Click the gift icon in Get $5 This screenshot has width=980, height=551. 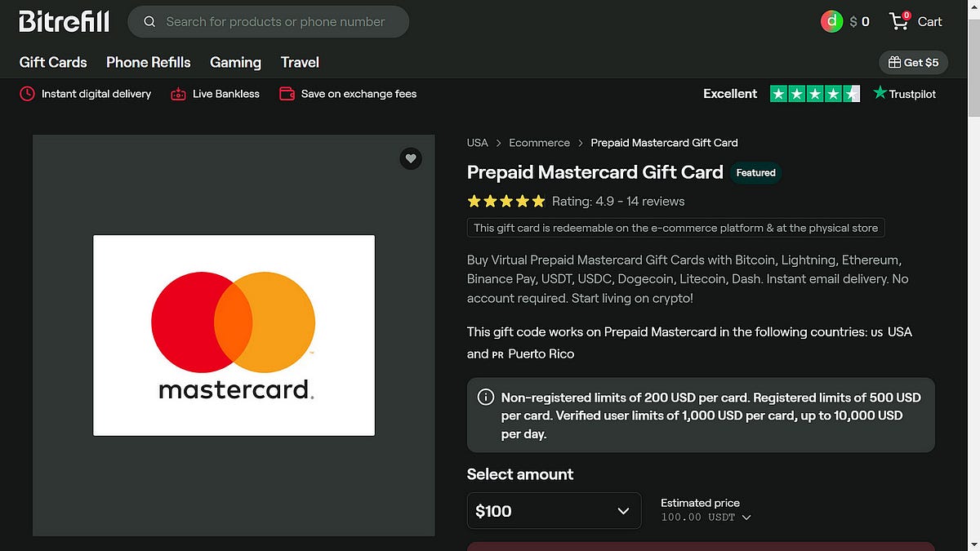point(894,62)
